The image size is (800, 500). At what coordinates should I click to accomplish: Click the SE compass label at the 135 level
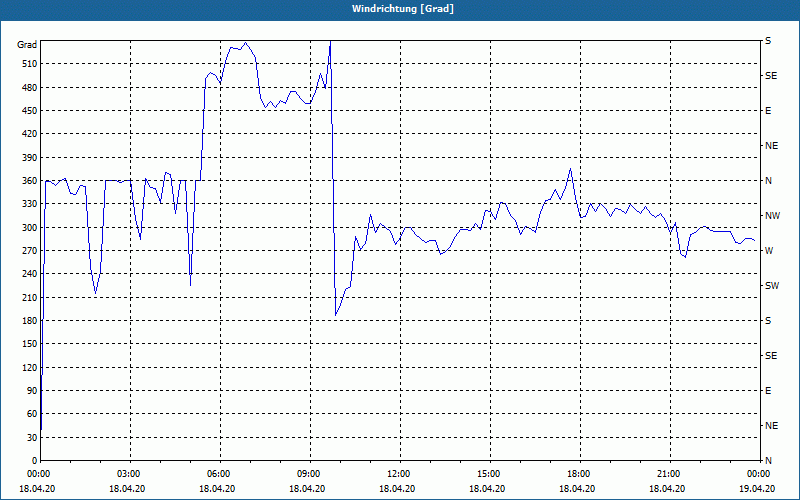pyautogui.click(x=771, y=356)
